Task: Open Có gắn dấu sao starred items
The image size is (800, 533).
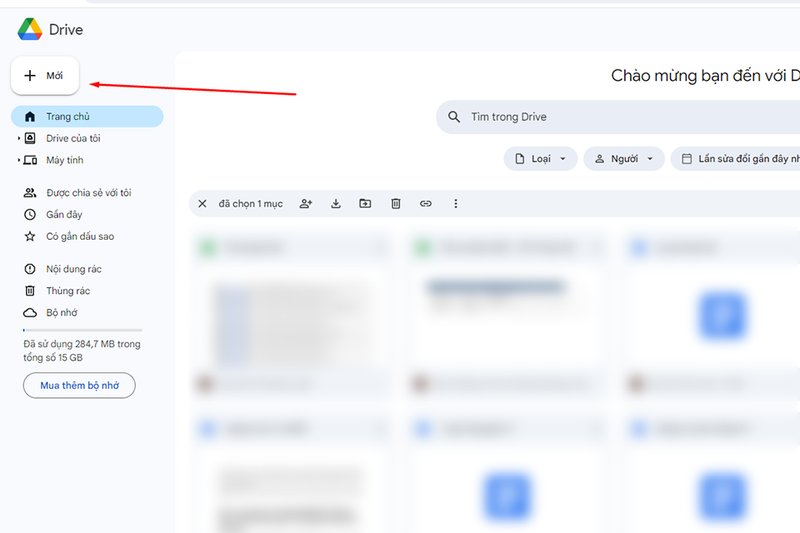Action: click(80, 236)
